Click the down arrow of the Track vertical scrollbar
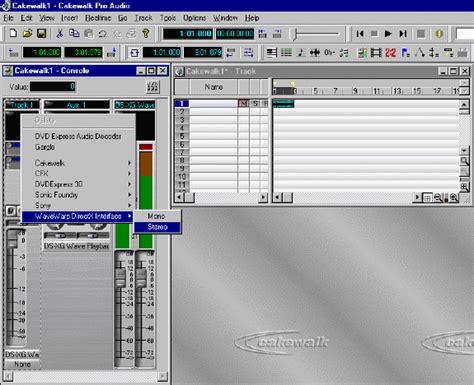Viewport: 474px width, 385px height. (x=464, y=151)
